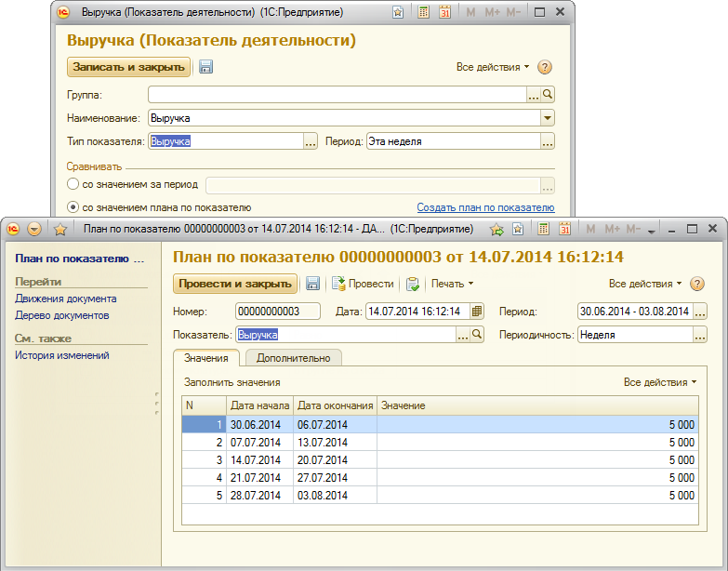Select План по показателю navigation item
The height and width of the screenshot is (571, 728).
[79, 259]
